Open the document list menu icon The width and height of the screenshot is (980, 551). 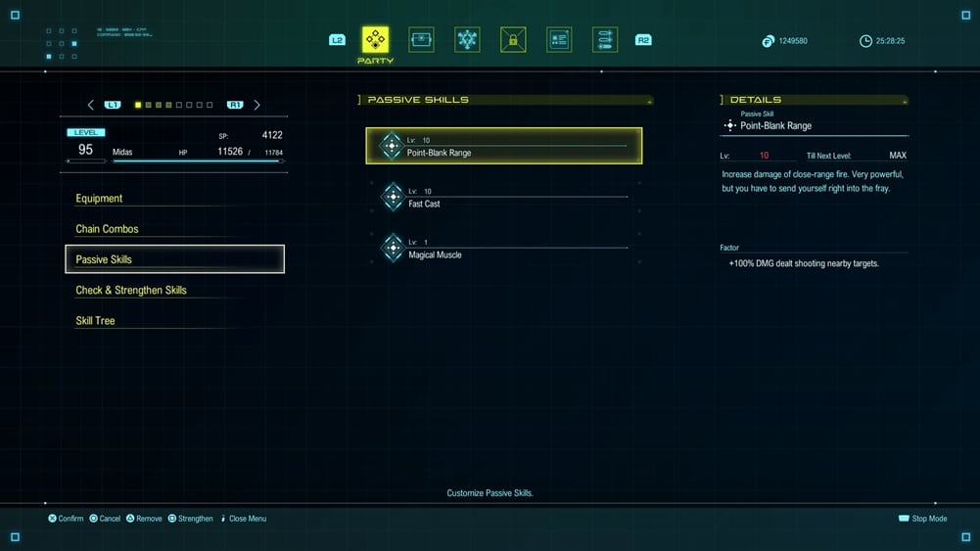(559, 39)
